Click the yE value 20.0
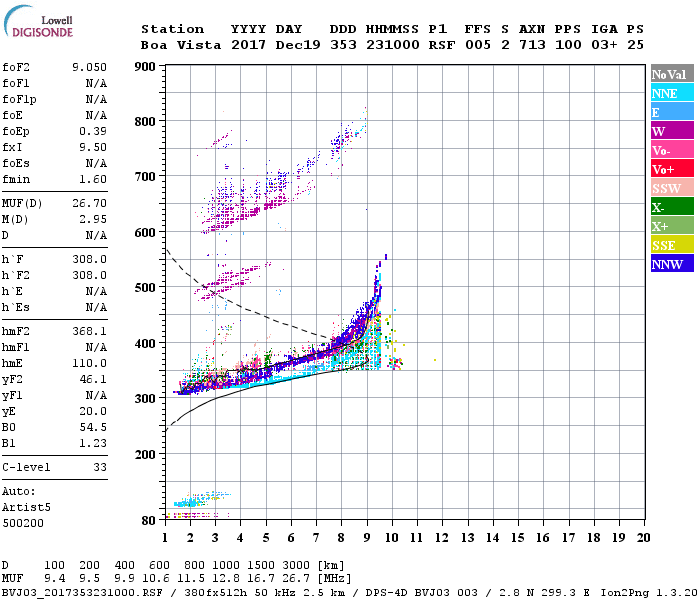The width and height of the screenshot is (700, 600). 93,412
